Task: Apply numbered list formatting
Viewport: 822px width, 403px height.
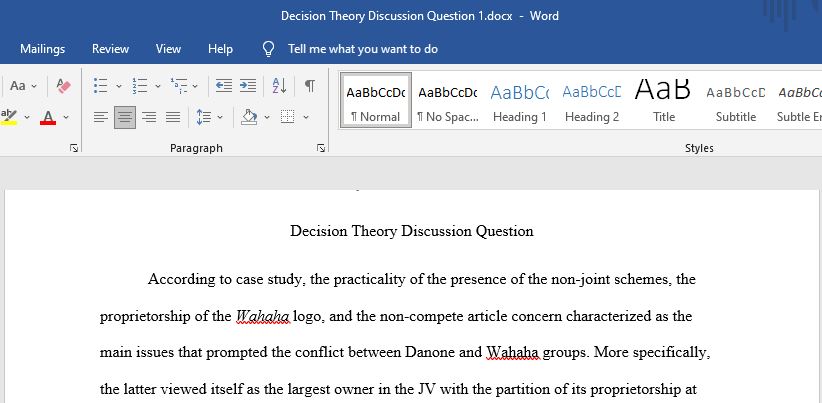Action: 140,85
